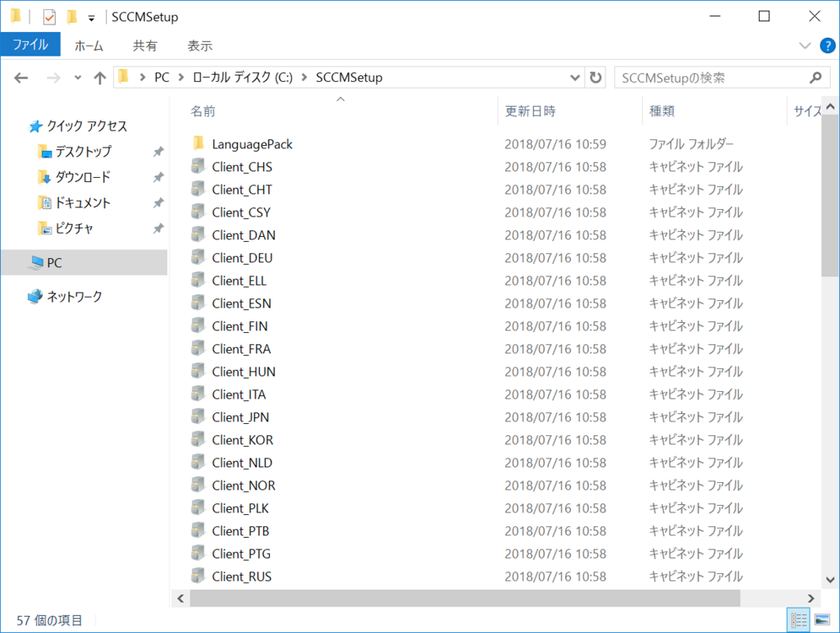Toggle sort order on the 名前 column
This screenshot has width=840, height=633.
tap(204, 110)
